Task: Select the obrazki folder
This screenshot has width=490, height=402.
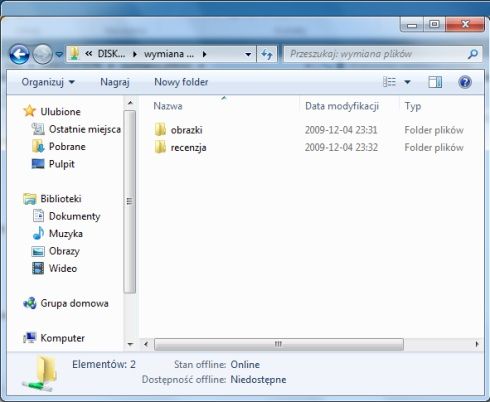Action: tap(179, 130)
